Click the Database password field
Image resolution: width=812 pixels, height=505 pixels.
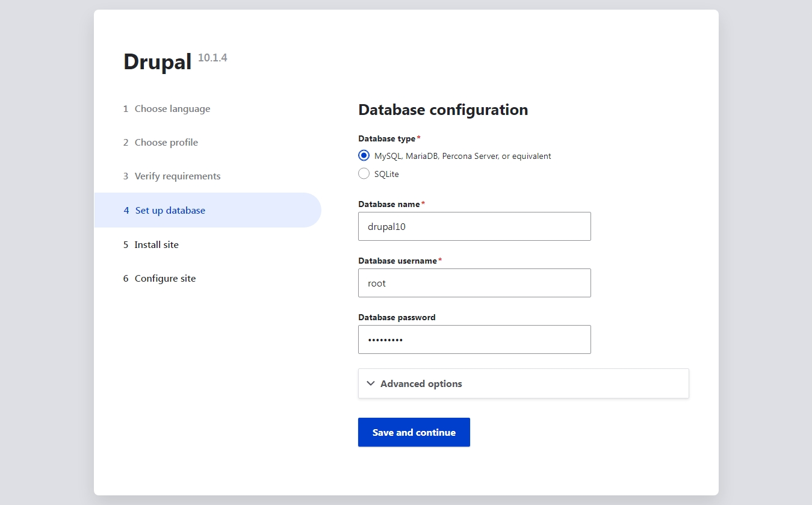[x=474, y=339]
